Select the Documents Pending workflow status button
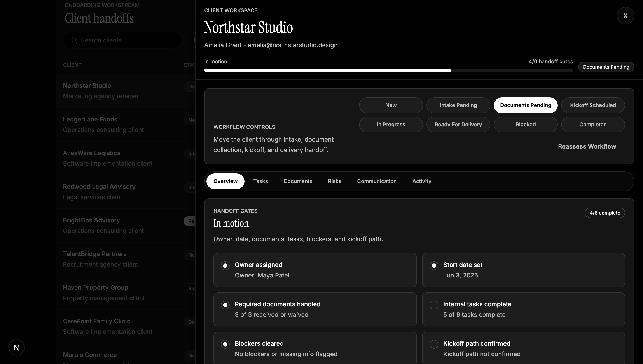Image resolution: width=643 pixels, height=364 pixels. [525, 105]
